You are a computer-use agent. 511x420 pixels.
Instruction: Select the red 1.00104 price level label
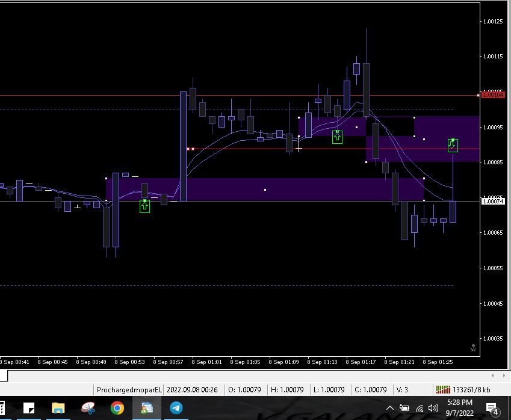point(494,95)
